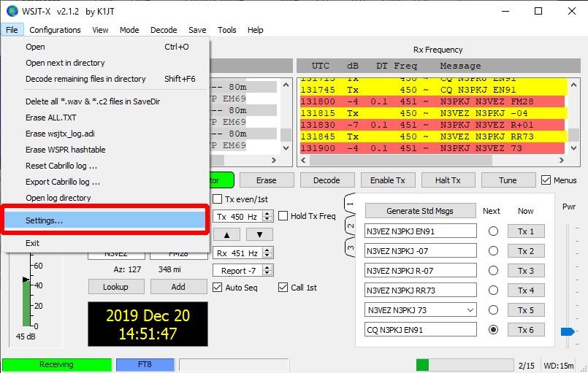Choose Open from the File menu
This screenshot has height=373, width=588.
click(105, 47)
